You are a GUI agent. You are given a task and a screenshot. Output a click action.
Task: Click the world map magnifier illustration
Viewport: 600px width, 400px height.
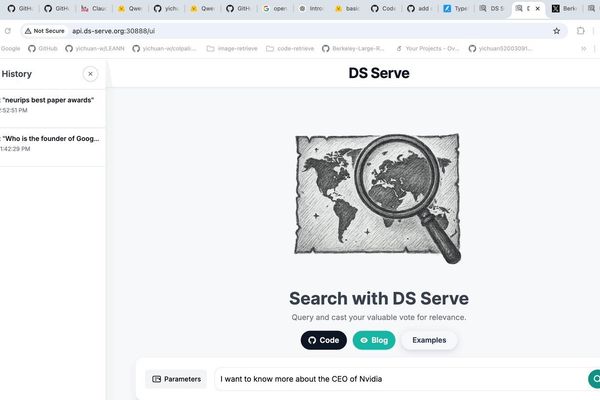click(378, 198)
